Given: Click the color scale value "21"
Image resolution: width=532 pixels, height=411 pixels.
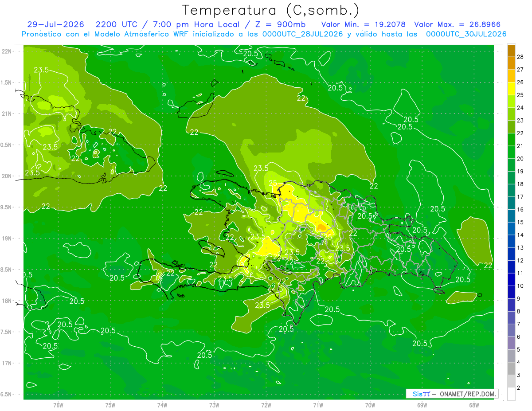Looking at the screenshot, I should tap(520, 145).
